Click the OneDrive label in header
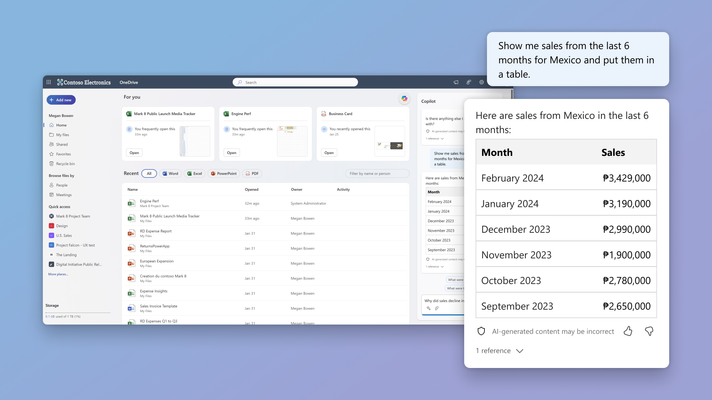Image resolution: width=712 pixels, height=400 pixels. pyautogui.click(x=129, y=83)
